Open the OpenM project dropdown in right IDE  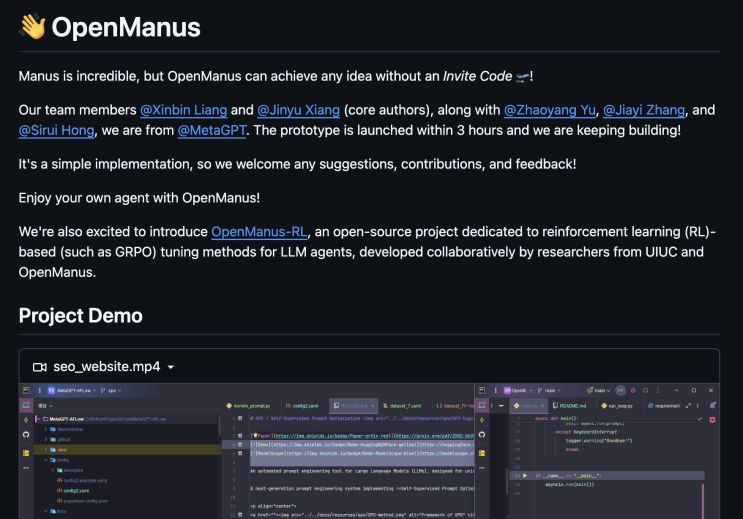click(518, 391)
